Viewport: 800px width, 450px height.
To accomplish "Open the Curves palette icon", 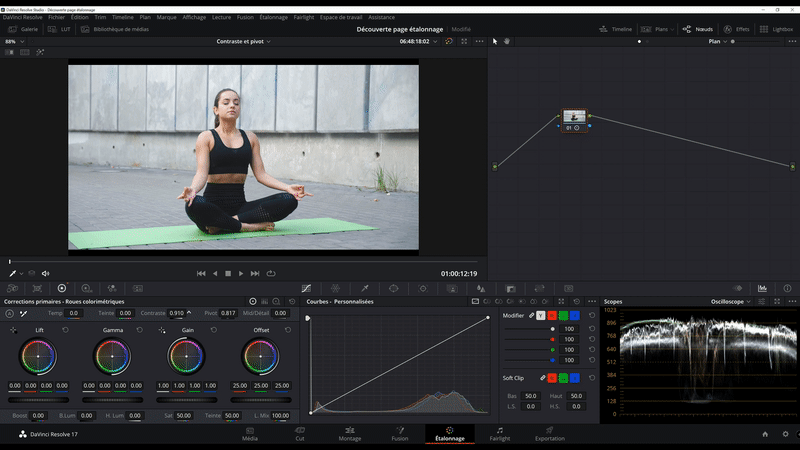I will [x=306, y=288].
